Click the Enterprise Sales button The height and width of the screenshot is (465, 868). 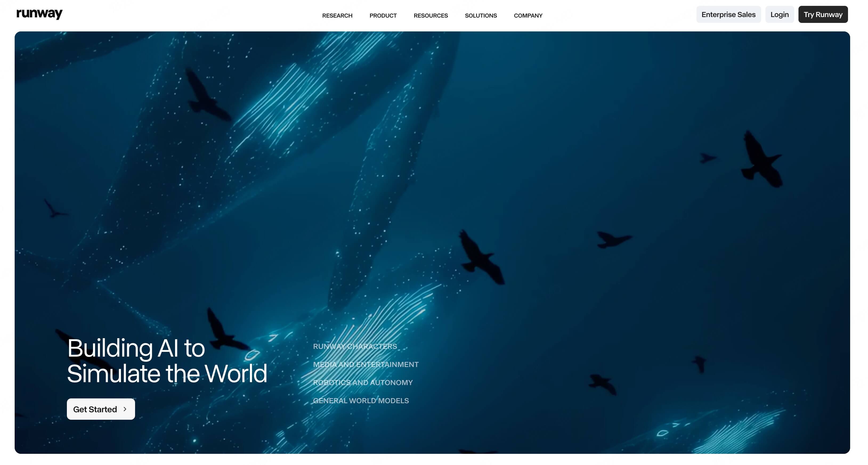coord(728,14)
